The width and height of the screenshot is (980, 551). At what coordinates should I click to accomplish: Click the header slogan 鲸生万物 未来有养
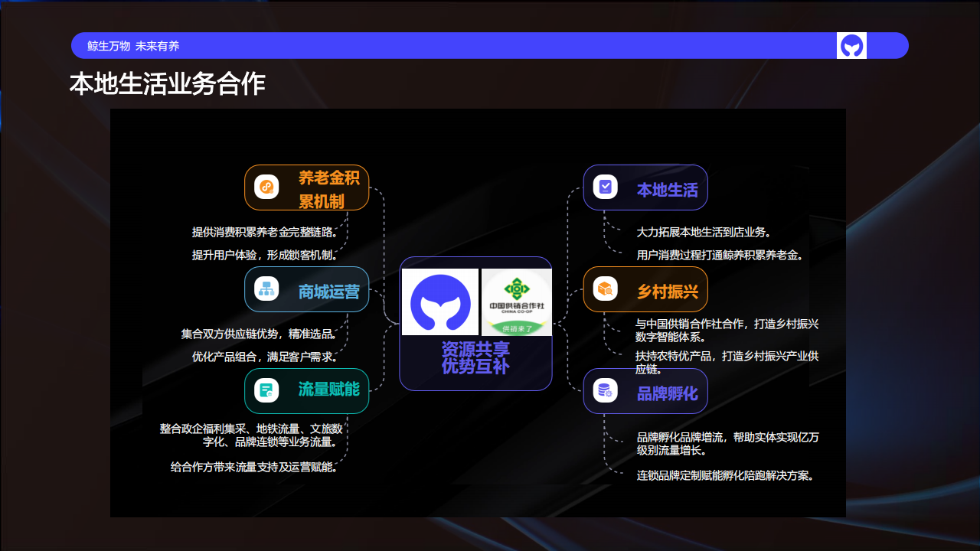133,46
